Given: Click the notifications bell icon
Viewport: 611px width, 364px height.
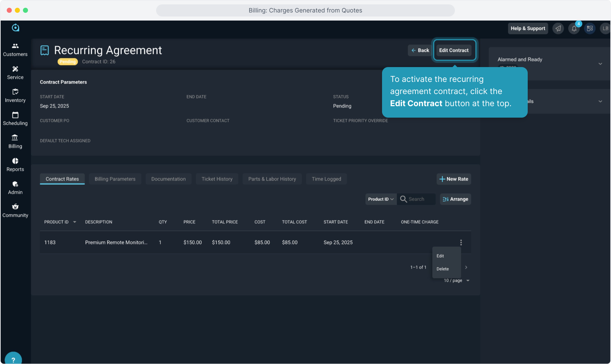Looking at the screenshot, I should pos(574,29).
